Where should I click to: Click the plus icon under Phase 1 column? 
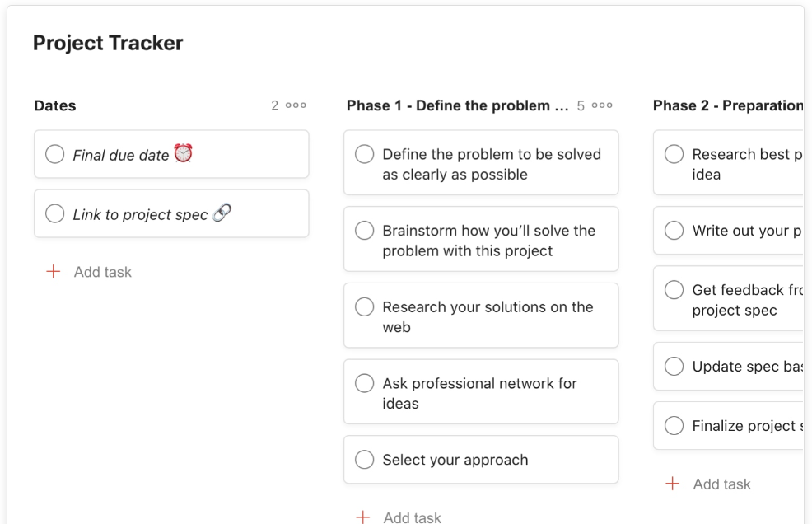point(363,517)
